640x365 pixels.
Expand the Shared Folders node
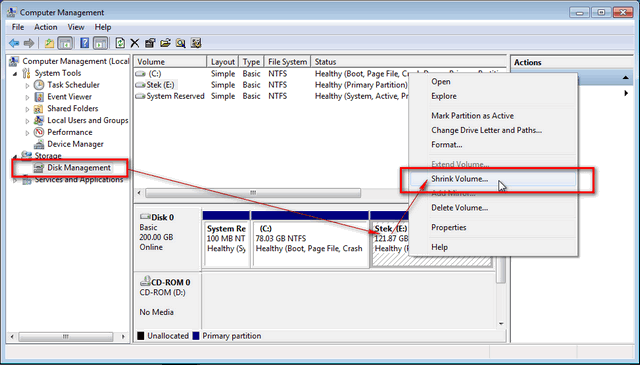[x=27, y=109]
